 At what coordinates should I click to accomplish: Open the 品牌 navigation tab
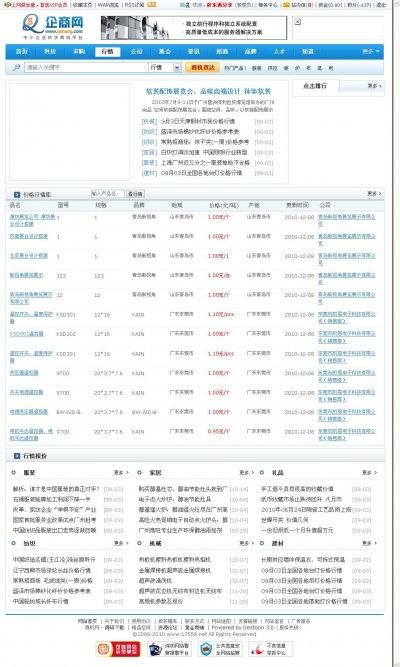pyautogui.click(x=251, y=51)
